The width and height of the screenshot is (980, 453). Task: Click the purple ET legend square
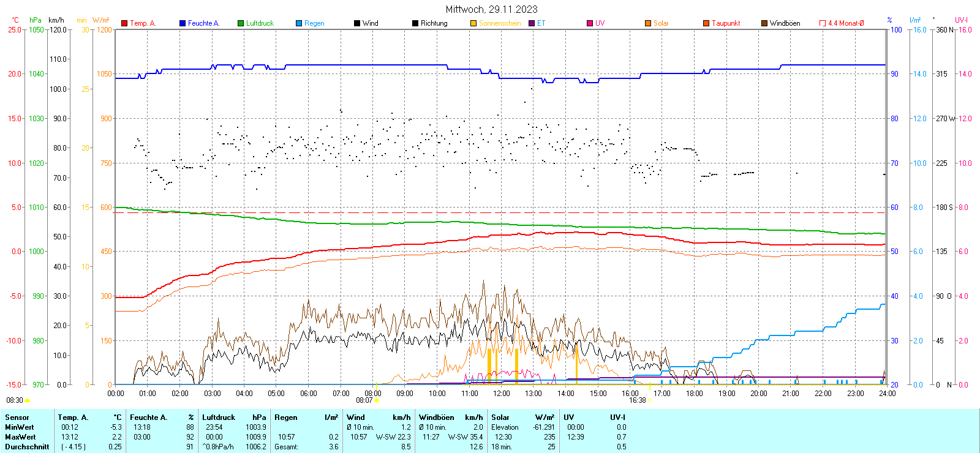[532, 23]
